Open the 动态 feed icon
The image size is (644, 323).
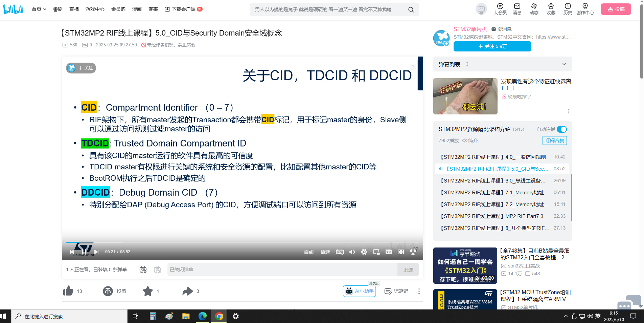tap(534, 9)
